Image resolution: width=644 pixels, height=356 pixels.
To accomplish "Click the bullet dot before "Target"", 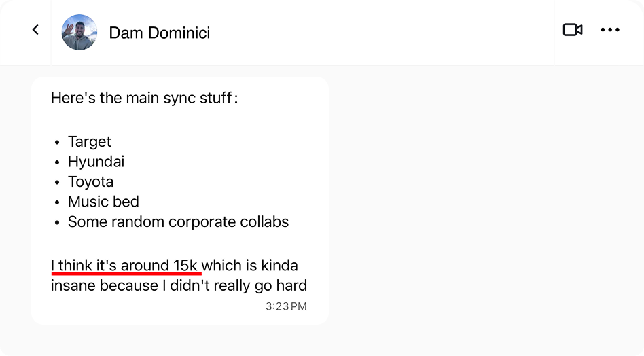I will [58, 143].
